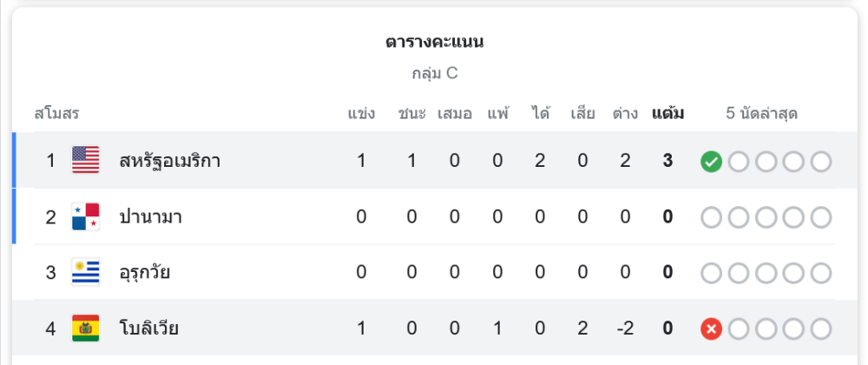Click the ตารางคะแนน table title
Screen dimensions: 868x365
[x=434, y=42]
